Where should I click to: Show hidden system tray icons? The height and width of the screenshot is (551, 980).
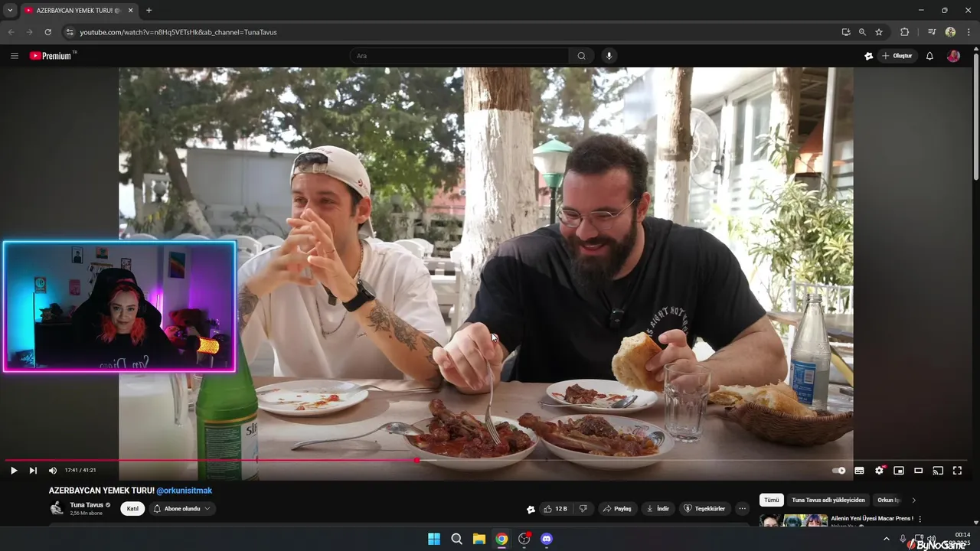click(x=887, y=539)
